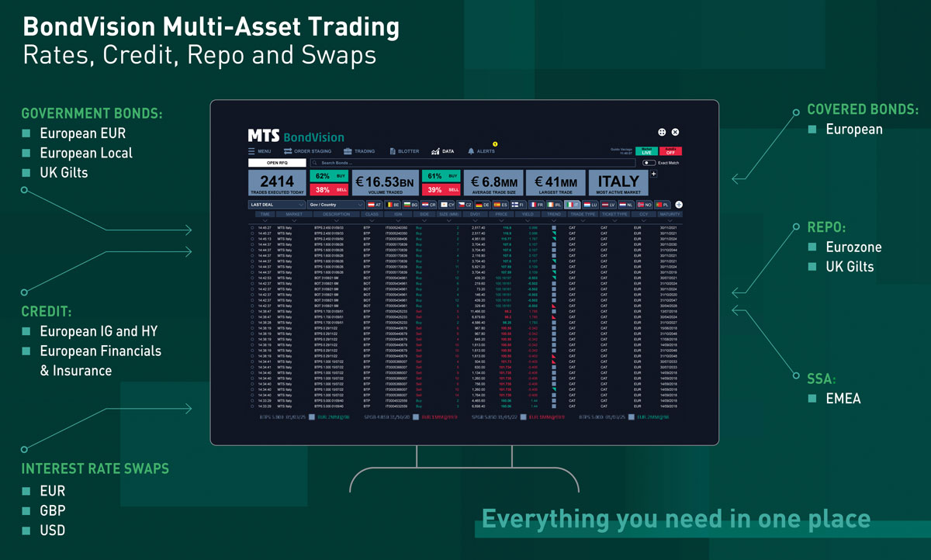This screenshot has width=931, height=560.
Task: Open the Gov / Country dropdown
Action: [336, 205]
